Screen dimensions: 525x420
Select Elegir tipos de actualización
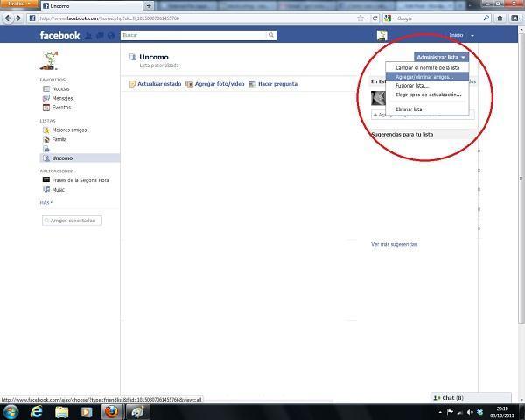pos(427,94)
